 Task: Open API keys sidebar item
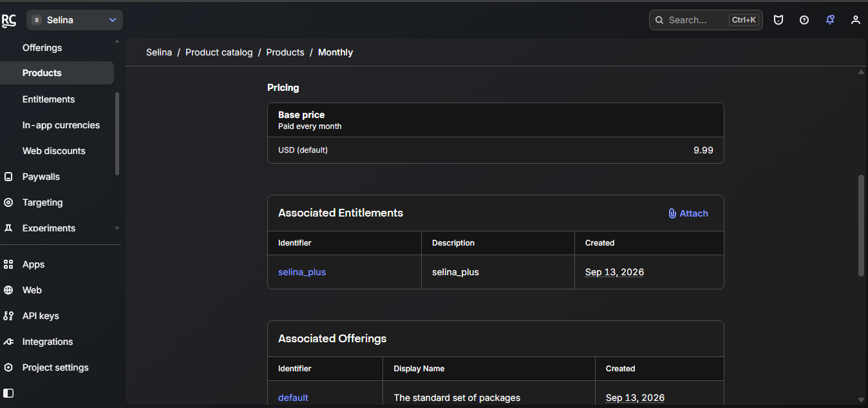point(41,316)
